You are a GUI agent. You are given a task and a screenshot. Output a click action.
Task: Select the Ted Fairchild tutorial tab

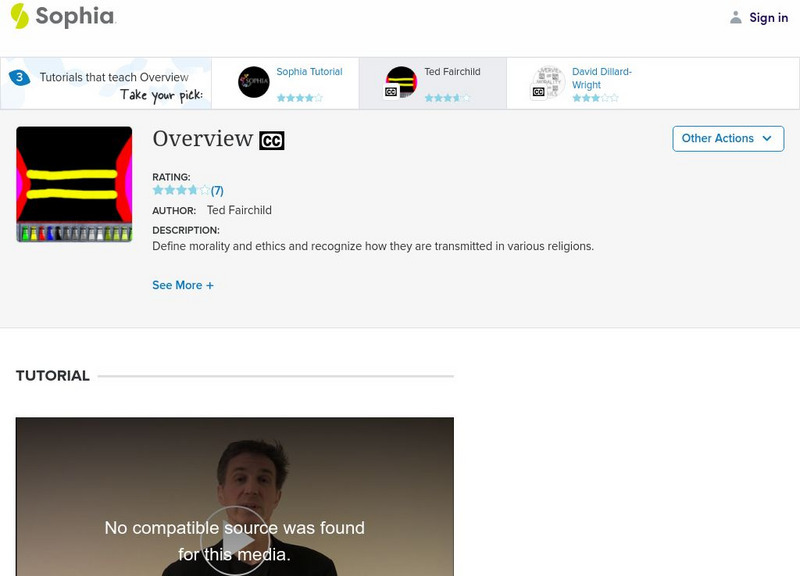433,83
